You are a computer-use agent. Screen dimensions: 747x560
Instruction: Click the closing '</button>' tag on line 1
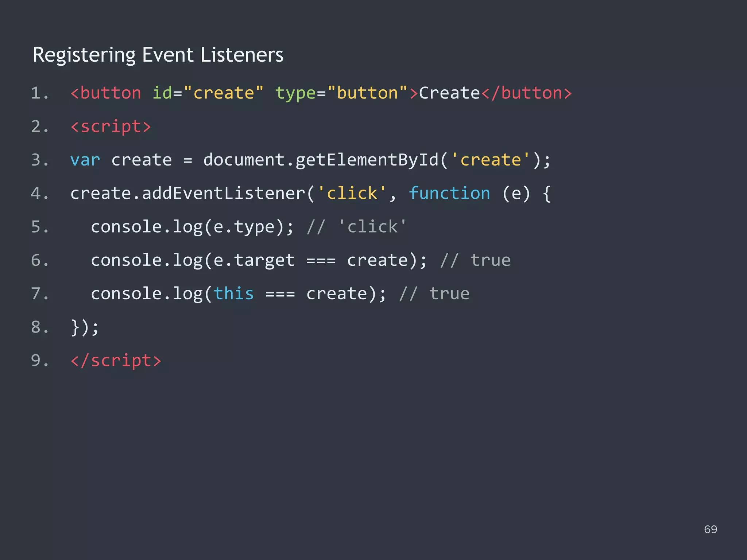[526, 93]
